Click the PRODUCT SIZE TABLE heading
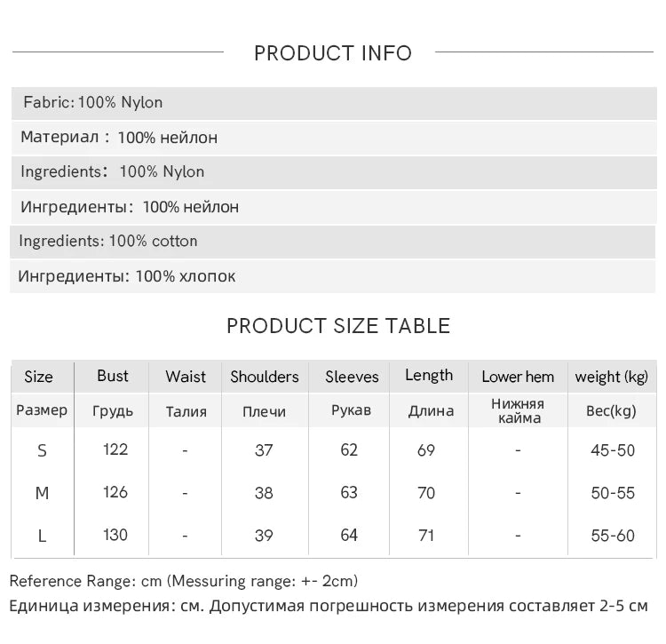666x644 pixels. point(338,326)
